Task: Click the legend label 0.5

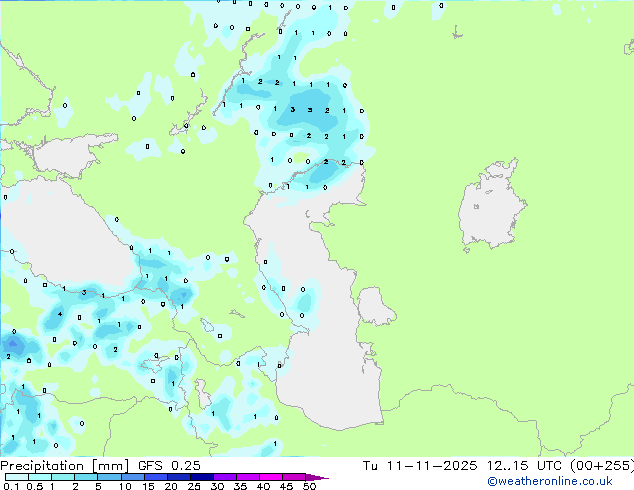Action: pyautogui.click(x=35, y=486)
